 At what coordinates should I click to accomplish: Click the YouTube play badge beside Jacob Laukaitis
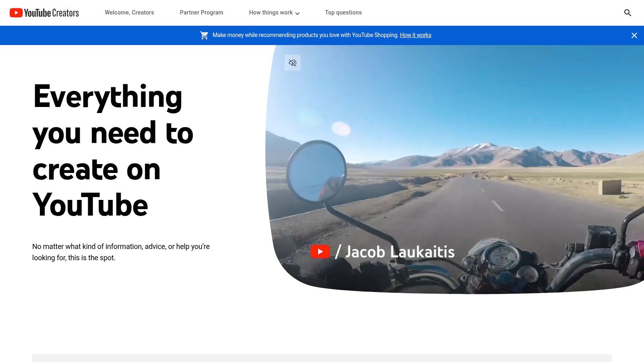320,251
